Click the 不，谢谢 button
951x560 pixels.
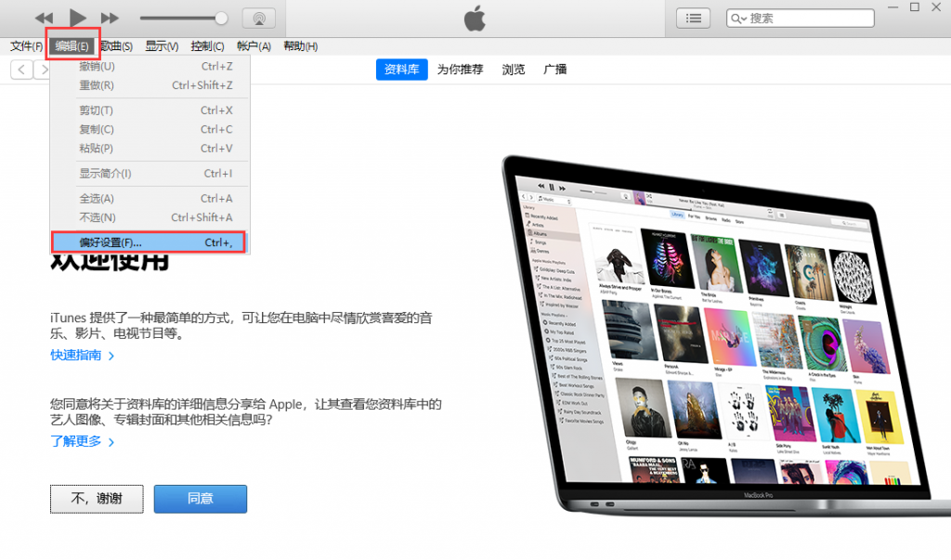pyautogui.click(x=97, y=499)
